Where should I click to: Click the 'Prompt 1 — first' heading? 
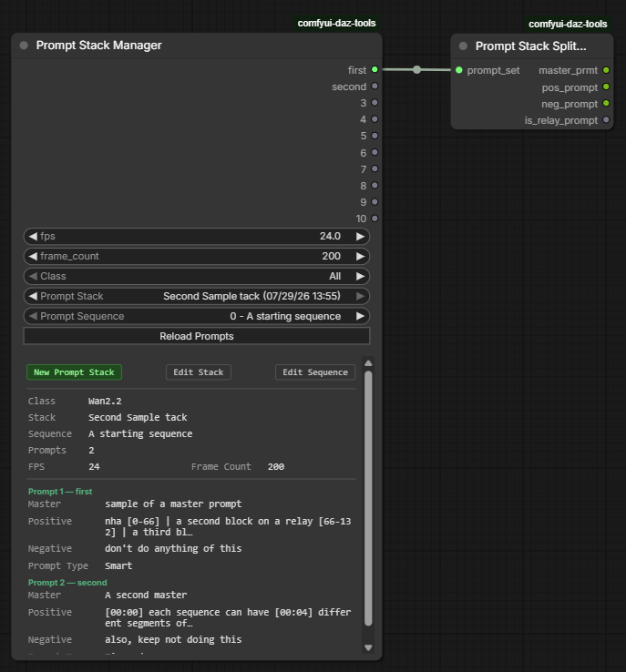coord(60,492)
